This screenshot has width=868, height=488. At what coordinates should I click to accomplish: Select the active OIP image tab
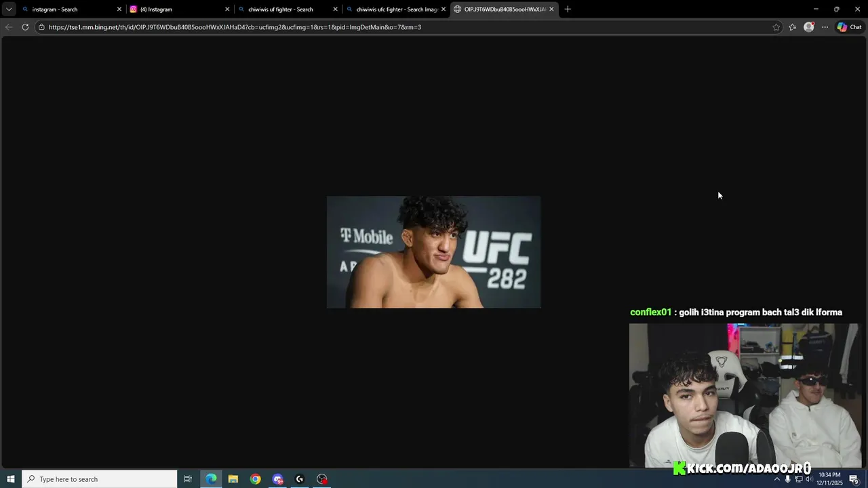click(503, 9)
